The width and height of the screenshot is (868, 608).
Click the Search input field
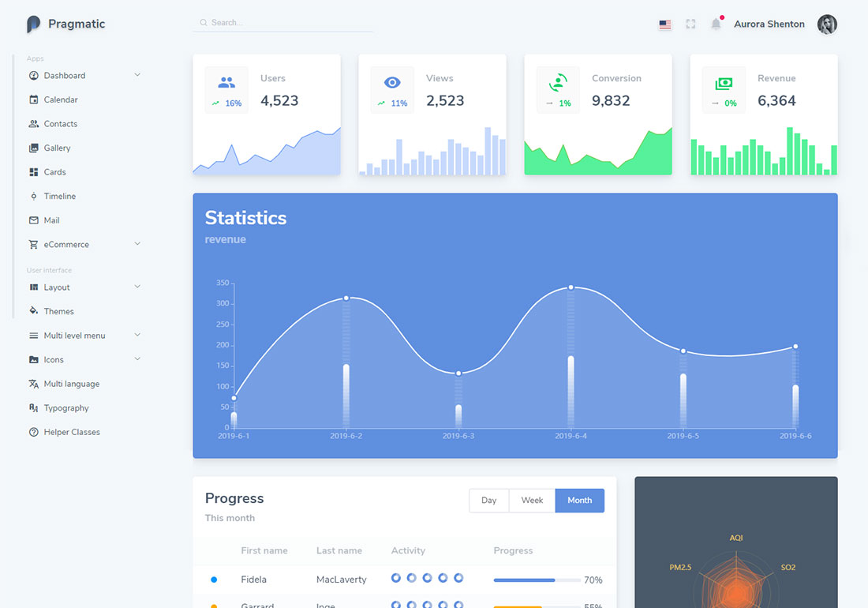283,23
